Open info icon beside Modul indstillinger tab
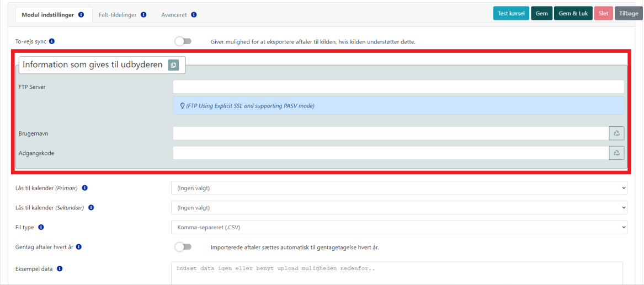Image resolution: width=644 pixels, height=285 pixels. tap(81, 15)
